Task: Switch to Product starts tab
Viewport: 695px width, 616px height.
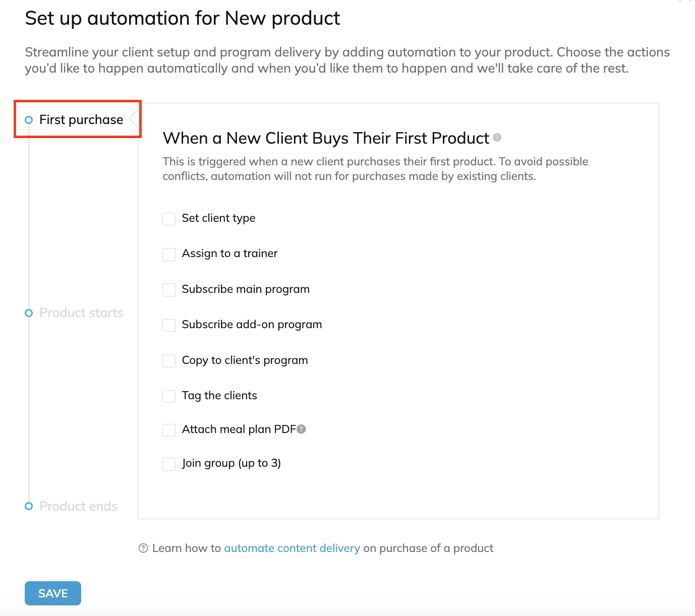Action: [81, 313]
